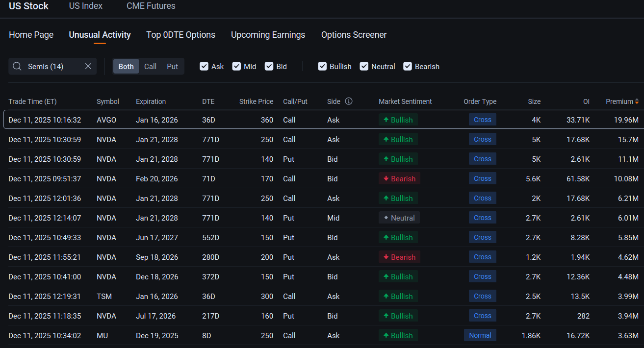
Task: Disable the Bearish checkbox filter
Action: [x=408, y=66]
